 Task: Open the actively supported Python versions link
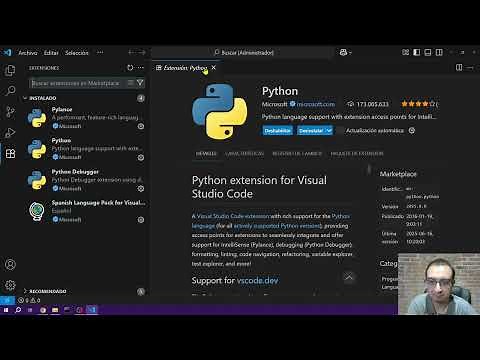277,226
